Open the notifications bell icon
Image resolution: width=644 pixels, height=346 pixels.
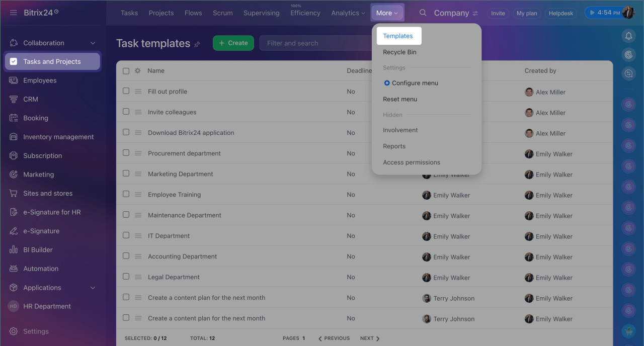[628, 36]
